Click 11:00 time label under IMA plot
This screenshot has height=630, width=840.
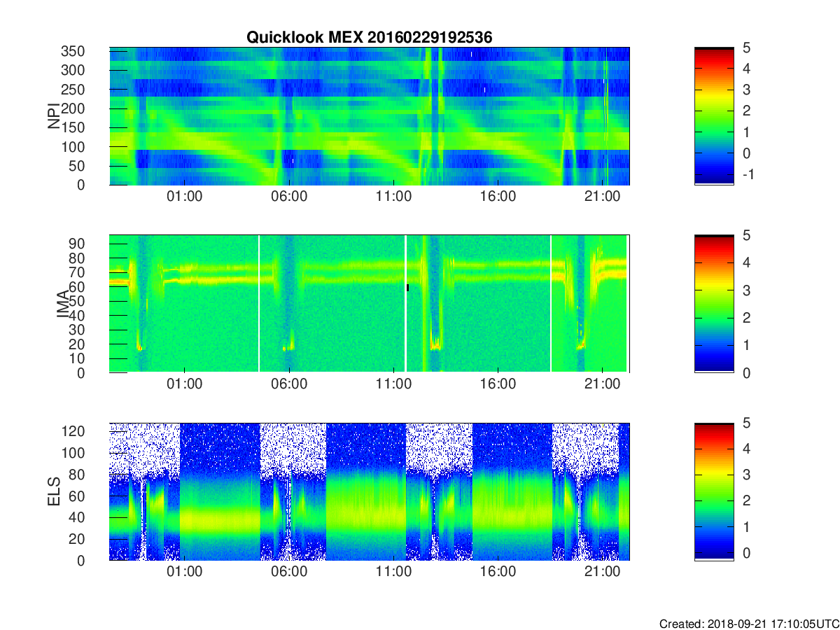(393, 384)
